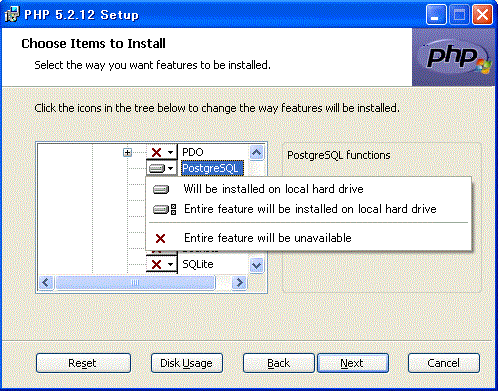Click the horizontal scrollbar thumb

135,283
